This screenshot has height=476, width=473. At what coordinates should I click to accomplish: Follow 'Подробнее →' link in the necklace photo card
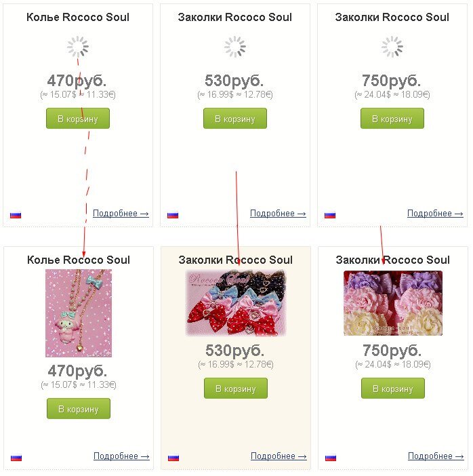121,456
